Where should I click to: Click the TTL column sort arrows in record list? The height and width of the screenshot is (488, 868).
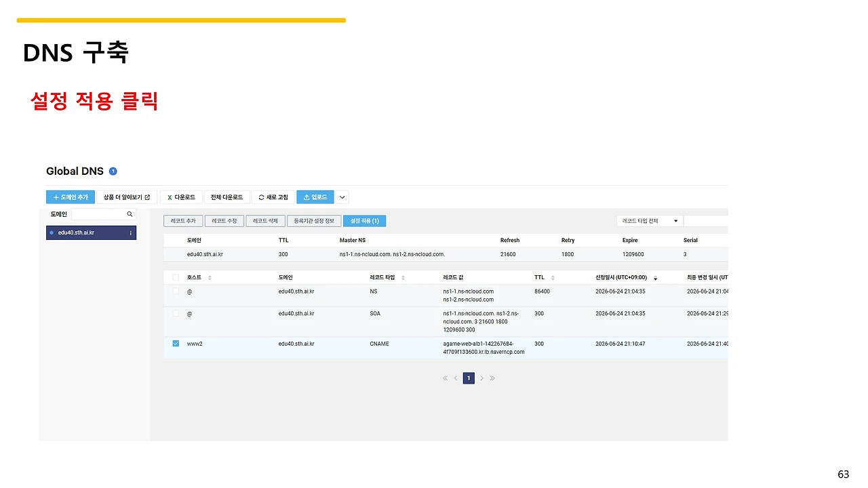tap(553, 278)
